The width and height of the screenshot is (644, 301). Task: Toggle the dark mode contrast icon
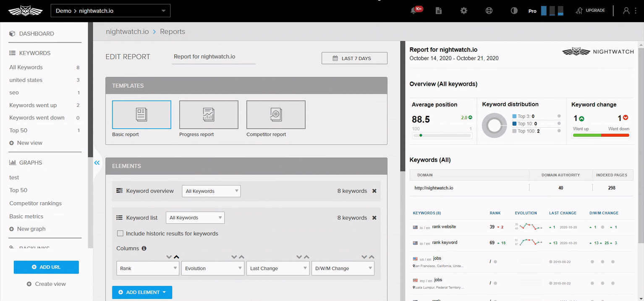514,11
